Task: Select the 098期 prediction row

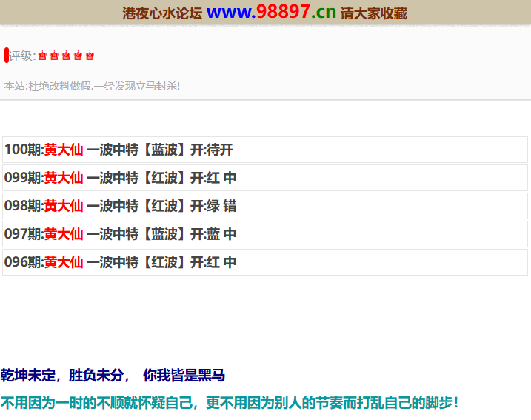Action: click(265, 206)
